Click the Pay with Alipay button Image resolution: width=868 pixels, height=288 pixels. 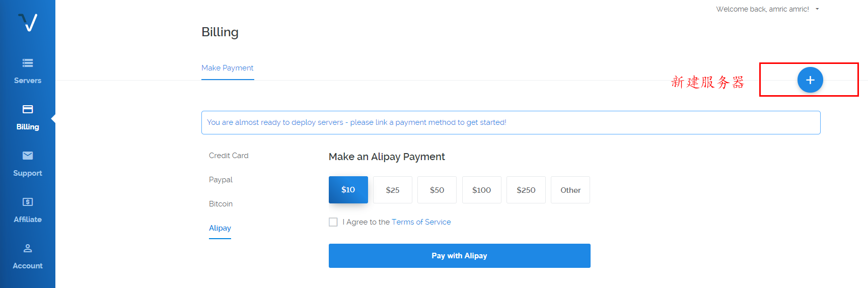(x=460, y=256)
